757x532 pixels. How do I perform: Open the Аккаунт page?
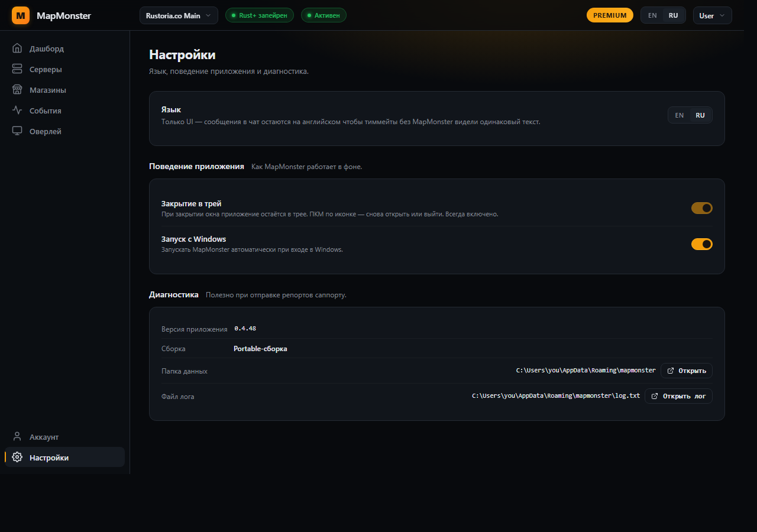click(65, 437)
